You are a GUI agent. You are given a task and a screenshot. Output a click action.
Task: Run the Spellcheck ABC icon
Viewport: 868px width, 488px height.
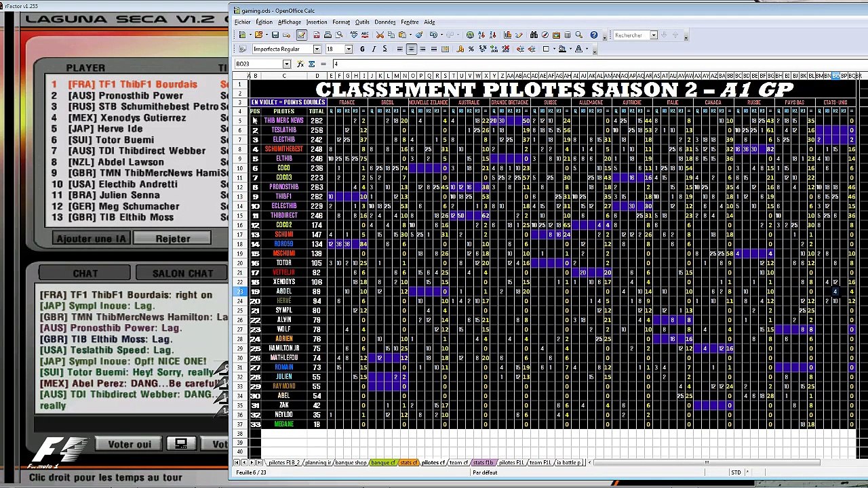[354, 35]
